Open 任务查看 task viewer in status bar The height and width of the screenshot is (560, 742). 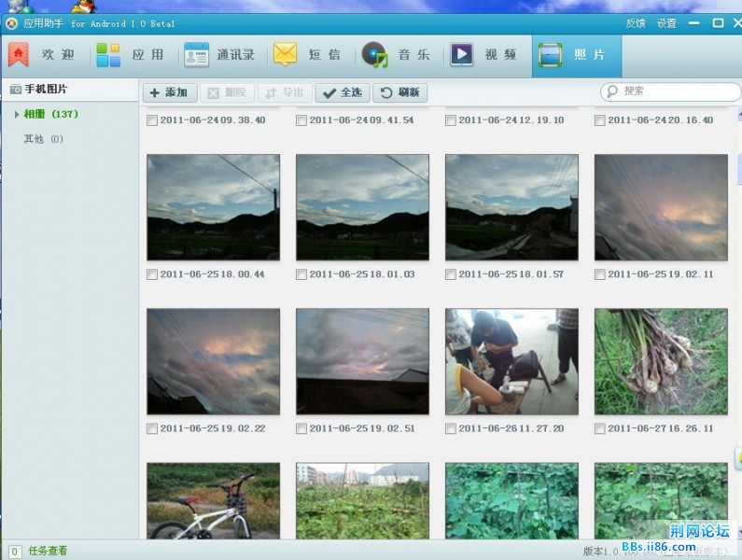click(x=48, y=551)
